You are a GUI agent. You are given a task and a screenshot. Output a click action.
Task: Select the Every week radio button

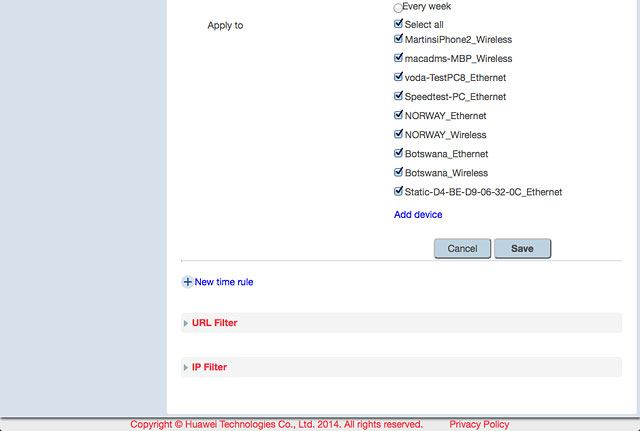[398, 8]
